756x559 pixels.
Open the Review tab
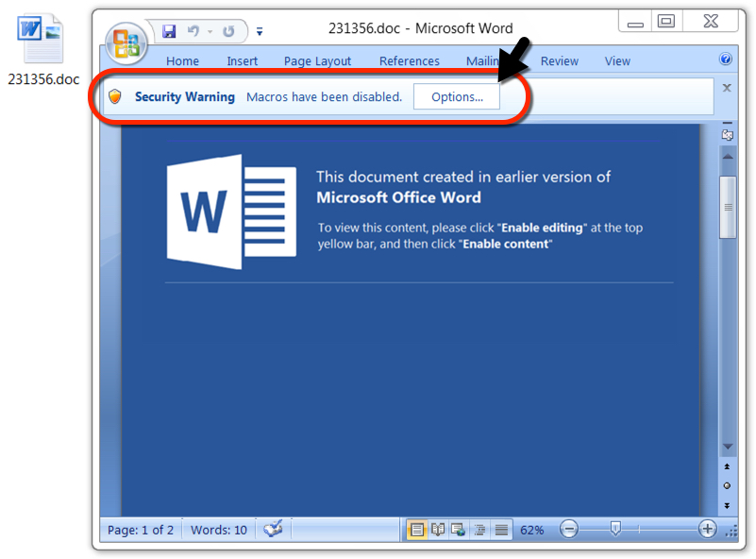560,61
